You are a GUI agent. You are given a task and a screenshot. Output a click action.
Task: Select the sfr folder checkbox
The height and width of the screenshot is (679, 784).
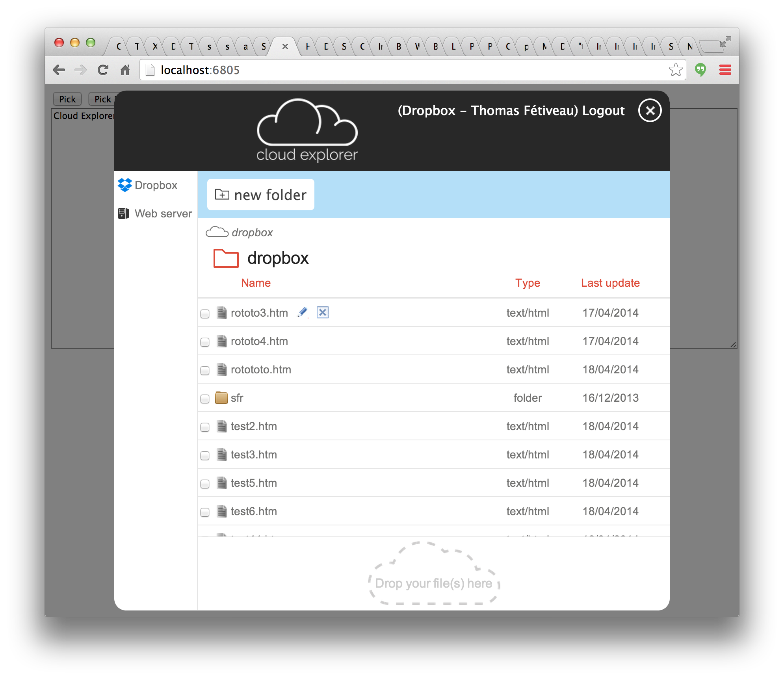click(x=205, y=399)
